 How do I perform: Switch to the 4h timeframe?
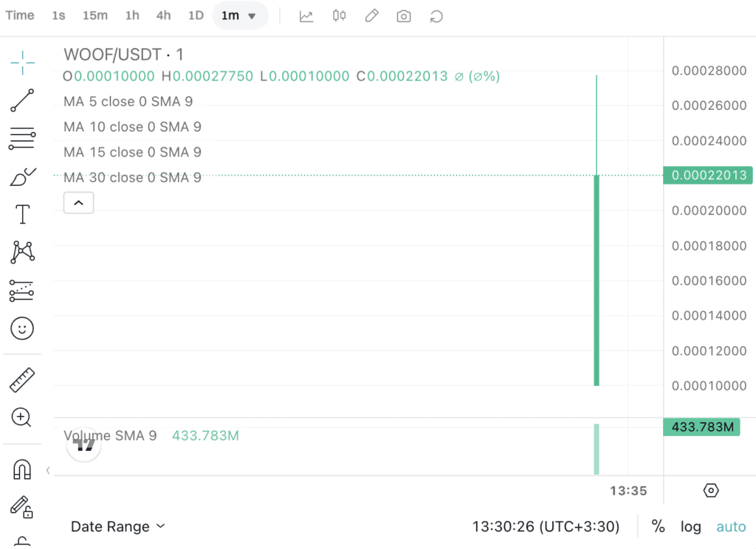tap(163, 15)
